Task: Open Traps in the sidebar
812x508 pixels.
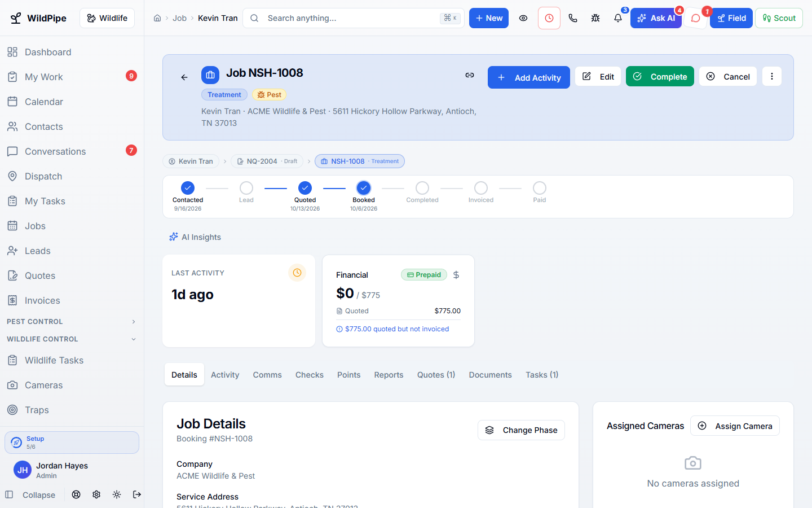Action: [x=72, y=410]
